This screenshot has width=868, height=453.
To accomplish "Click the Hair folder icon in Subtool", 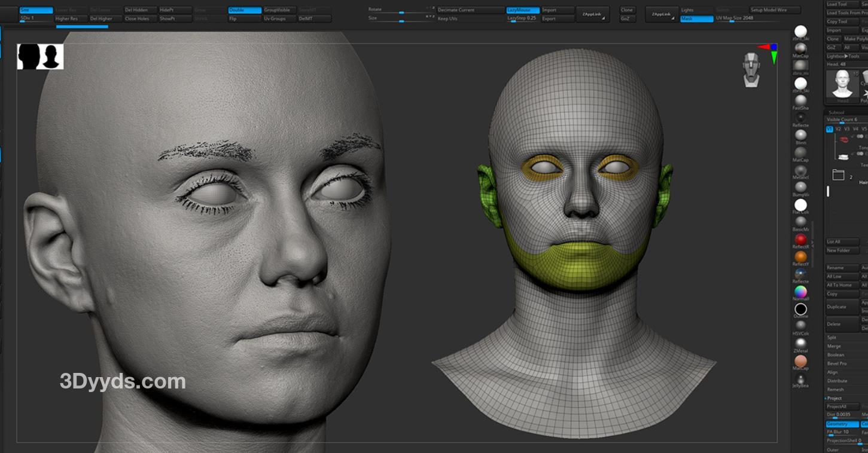I will (838, 175).
